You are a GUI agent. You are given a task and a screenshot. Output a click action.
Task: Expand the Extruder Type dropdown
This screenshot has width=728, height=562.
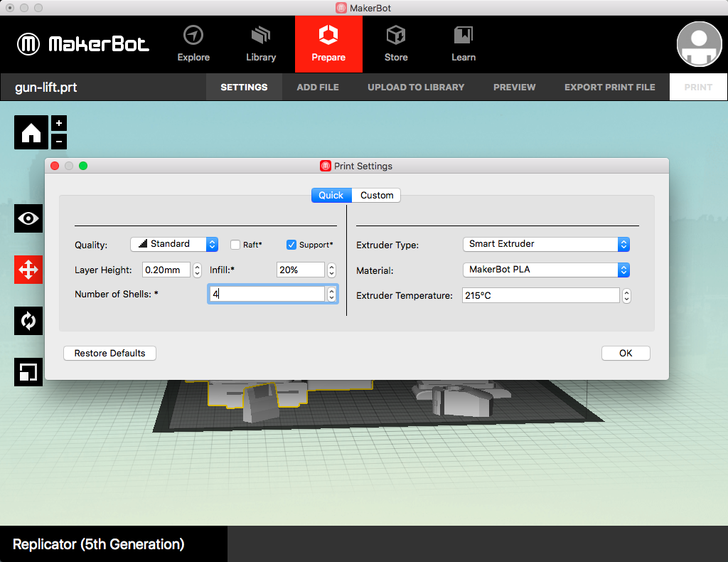pyautogui.click(x=546, y=244)
